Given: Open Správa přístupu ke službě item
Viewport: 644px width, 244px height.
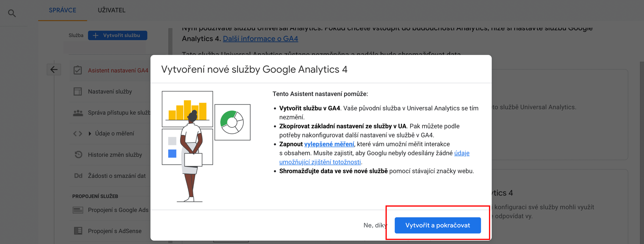Looking at the screenshot, I should [119, 113].
